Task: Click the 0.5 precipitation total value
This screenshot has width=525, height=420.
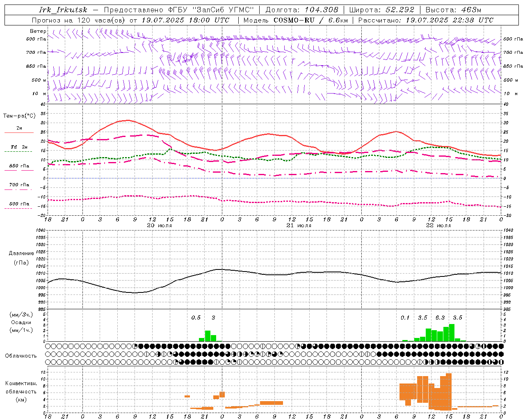Action: click(196, 317)
